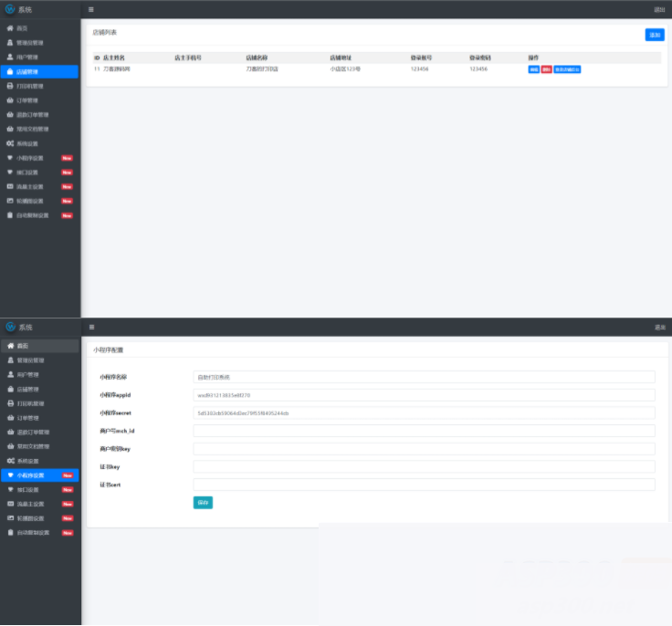Click the blue 编辑 button for shop row

point(533,69)
